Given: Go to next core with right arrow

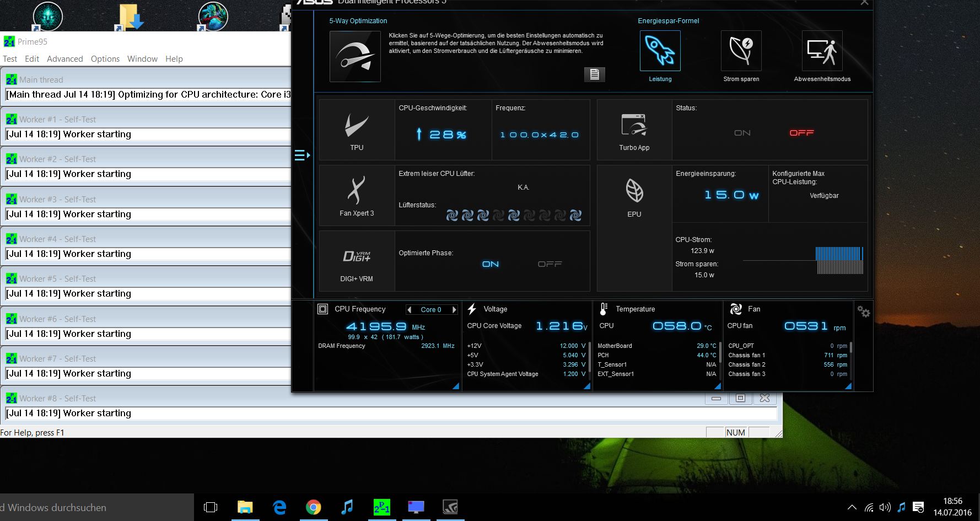Looking at the screenshot, I should 454,310.
